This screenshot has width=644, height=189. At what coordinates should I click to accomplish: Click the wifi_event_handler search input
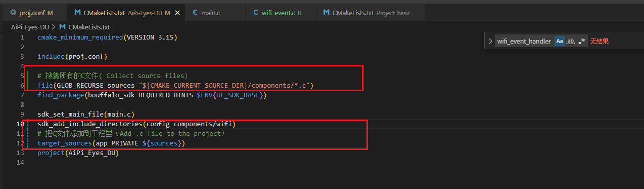click(524, 41)
